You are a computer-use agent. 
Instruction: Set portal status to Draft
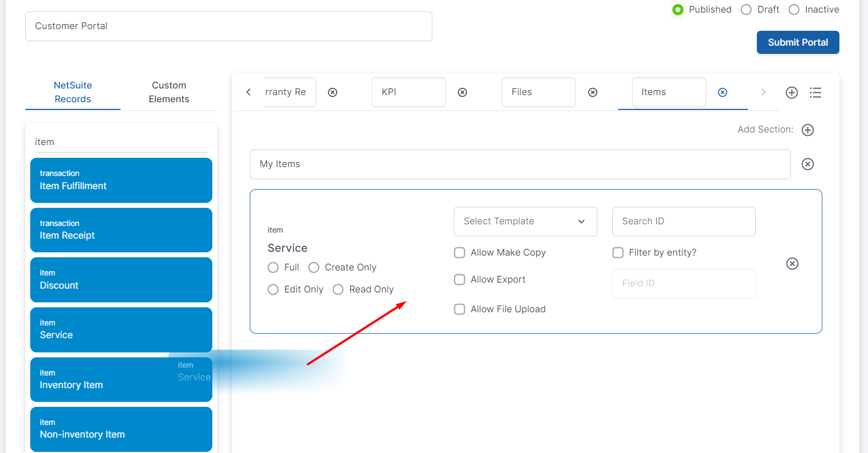coord(746,10)
